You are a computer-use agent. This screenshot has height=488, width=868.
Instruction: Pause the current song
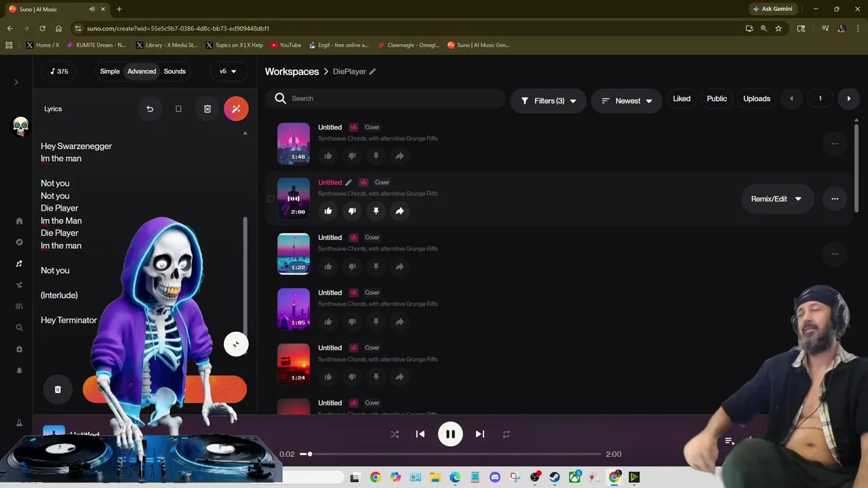pos(450,434)
